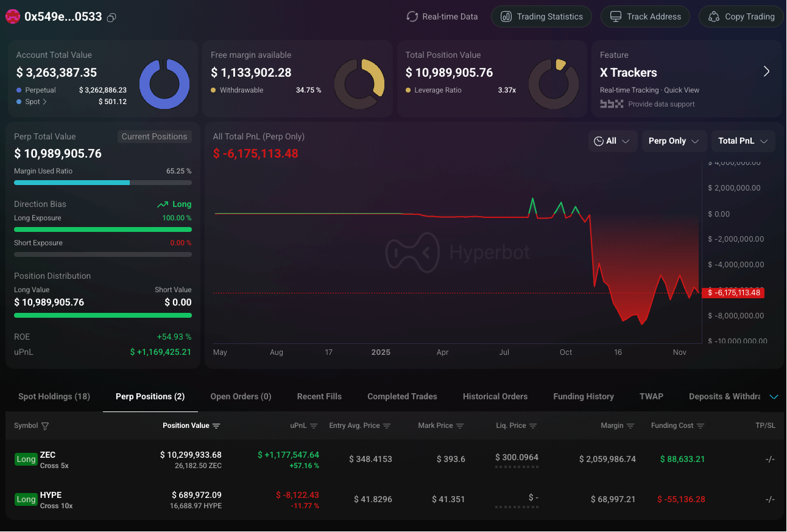This screenshot has width=787, height=532.
Task: Open the Total PnL dropdown
Action: click(x=743, y=141)
